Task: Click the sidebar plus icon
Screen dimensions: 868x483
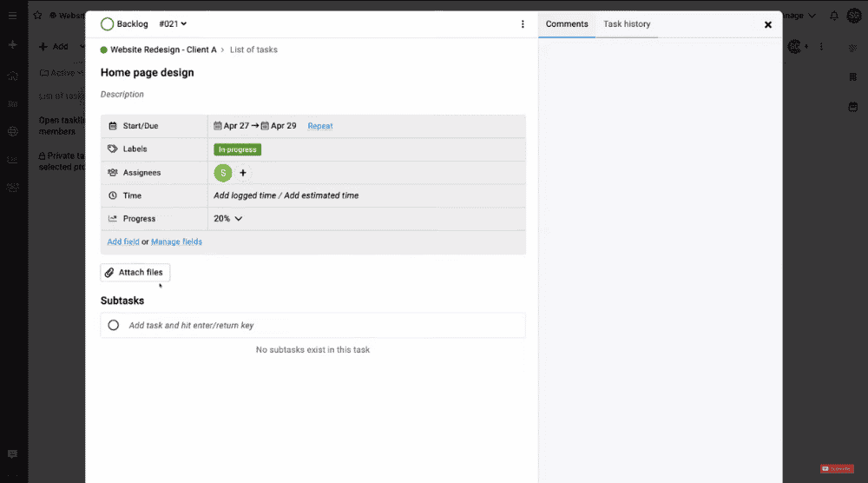Action: [x=12, y=45]
